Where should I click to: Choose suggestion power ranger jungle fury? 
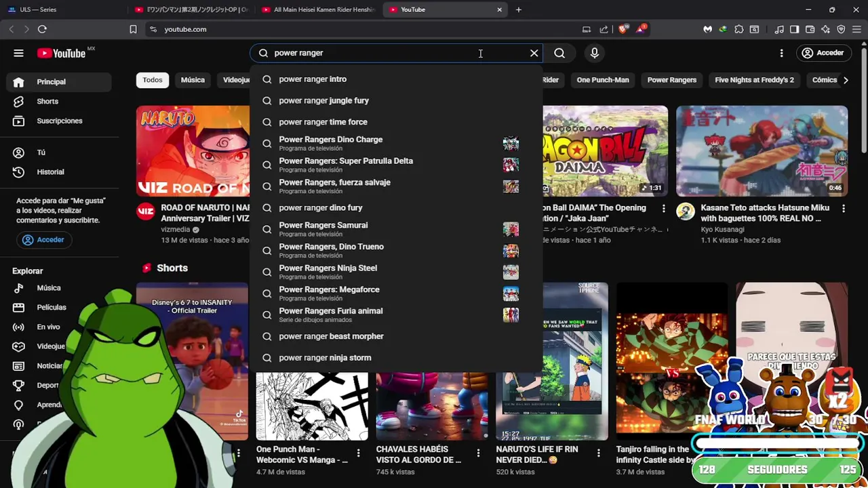[397, 100]
